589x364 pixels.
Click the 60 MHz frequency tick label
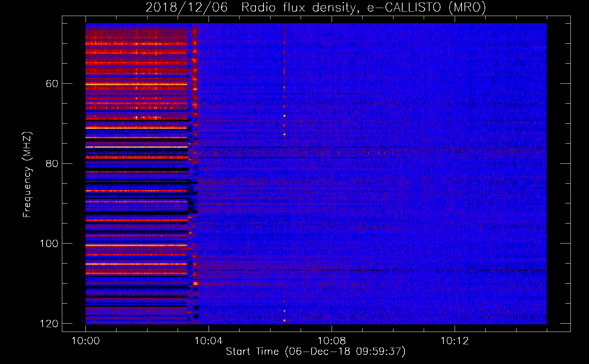(x=52, y=84)
